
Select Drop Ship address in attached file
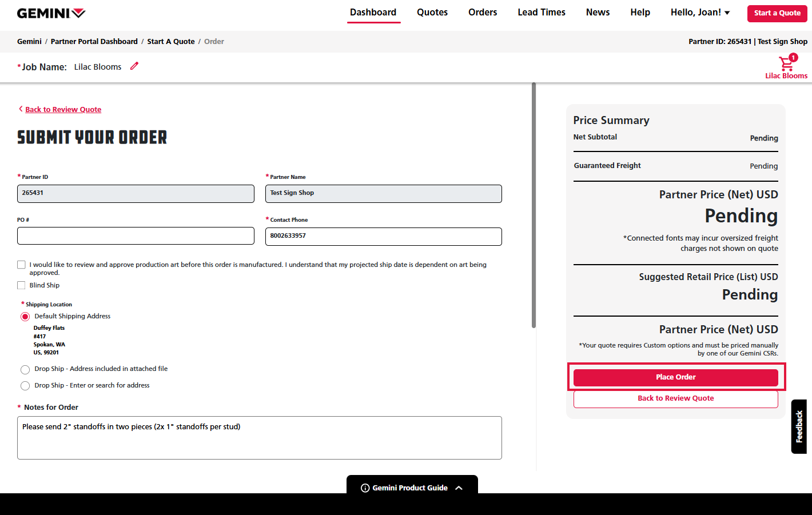pos(25,369)
